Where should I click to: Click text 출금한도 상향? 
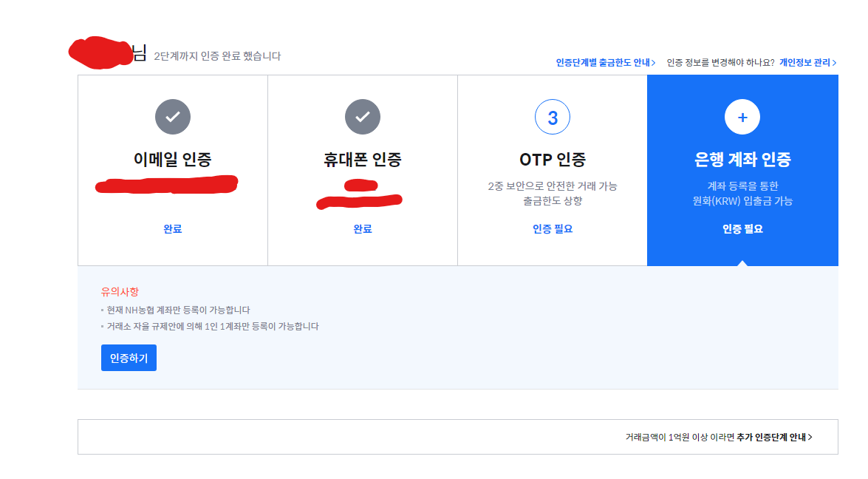pos(553,201)
